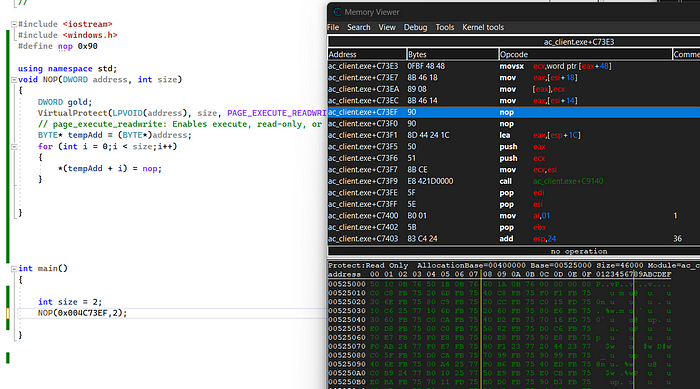
Task: Open the Kernel tools menu
Action: coord(483,27)
